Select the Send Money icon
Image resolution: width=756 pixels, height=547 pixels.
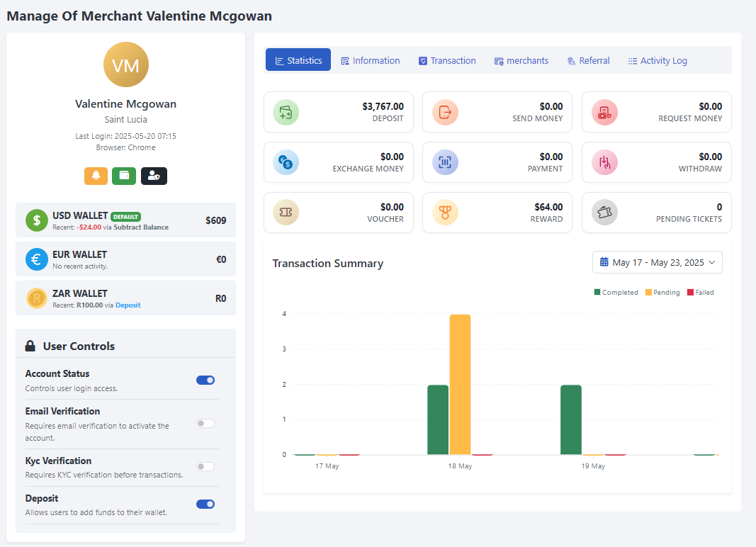[445, 112]
